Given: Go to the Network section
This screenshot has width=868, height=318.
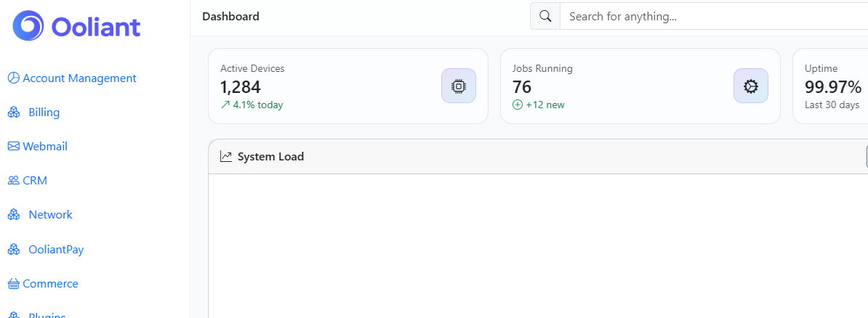Looking at the screenshot, I should tap(50, 215).
